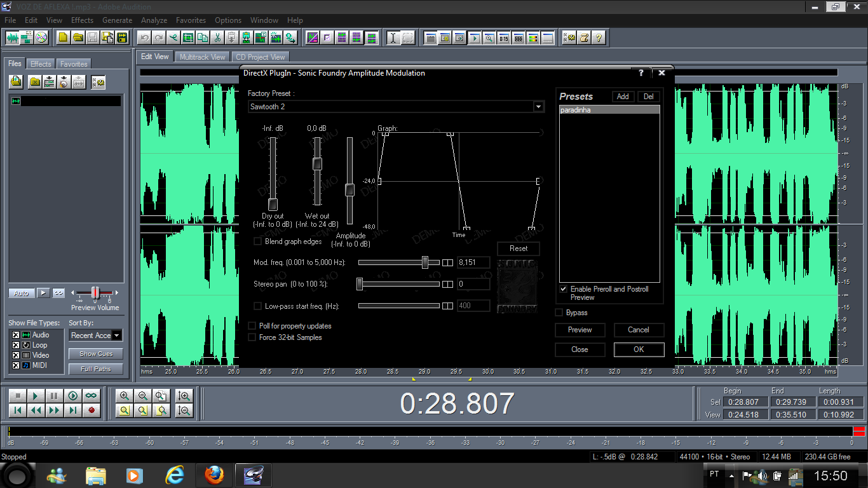Toggle Blend graph edges checkbox
868x488 pixels.
[258, 241]
